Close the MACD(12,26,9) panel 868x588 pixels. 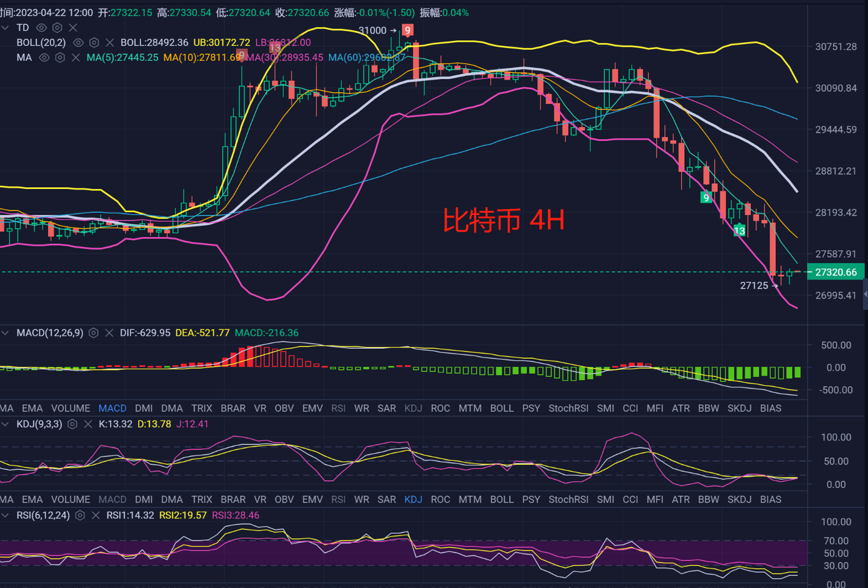(x=109, y=333)
